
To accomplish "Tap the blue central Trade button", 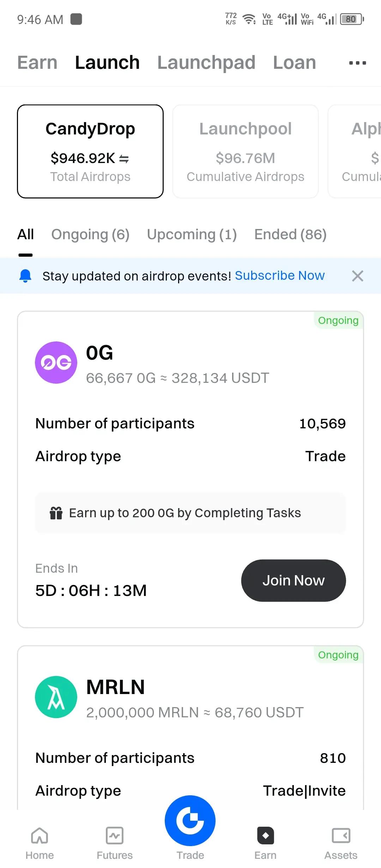I will coord(190,821).
